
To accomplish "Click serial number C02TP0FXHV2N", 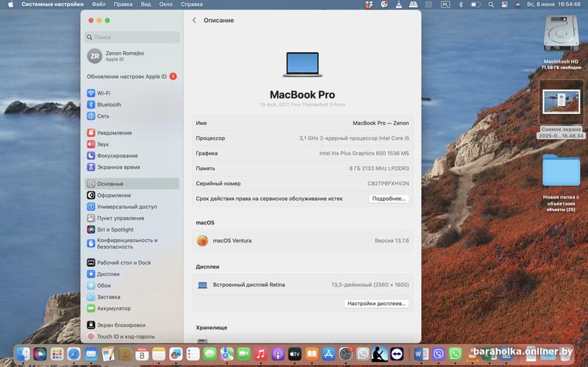I will pos(388,184).
